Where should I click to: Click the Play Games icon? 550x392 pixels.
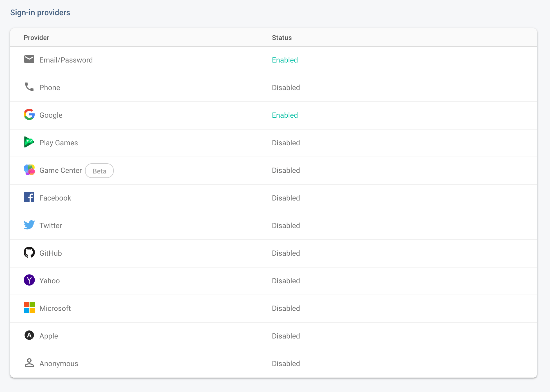(x=29, y=142)
